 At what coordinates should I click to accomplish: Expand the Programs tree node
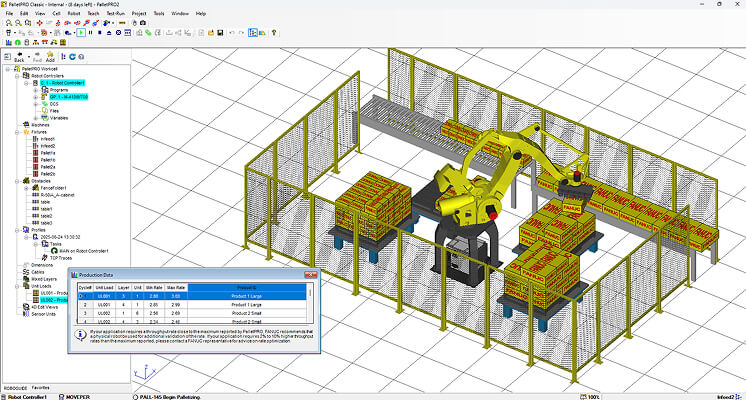pos(36,90)
